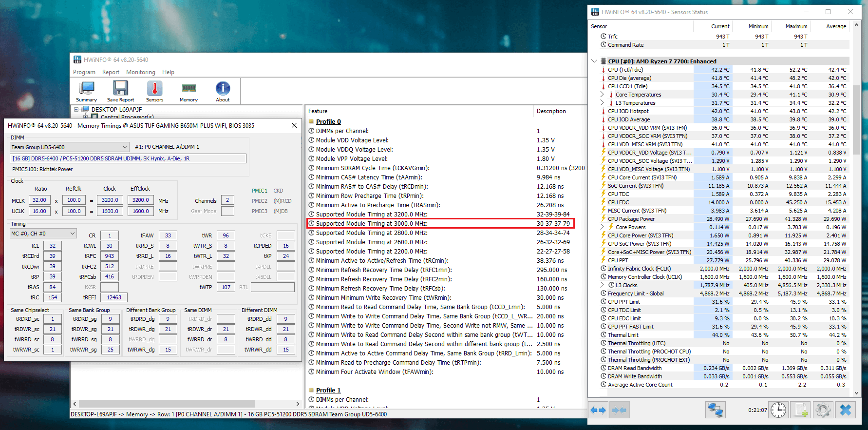Viewport: 868px width, 430px height.
Task: Click the lightning icon beside CPU Package Power
Action: (x=604, y=219)
